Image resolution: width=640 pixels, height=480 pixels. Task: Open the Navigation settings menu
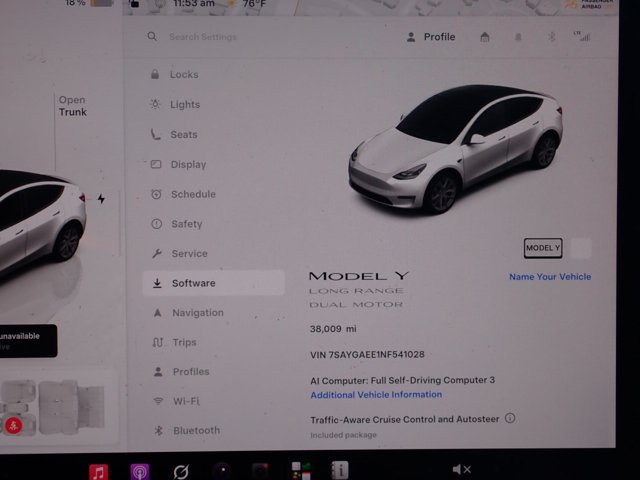tap(188, 313)
